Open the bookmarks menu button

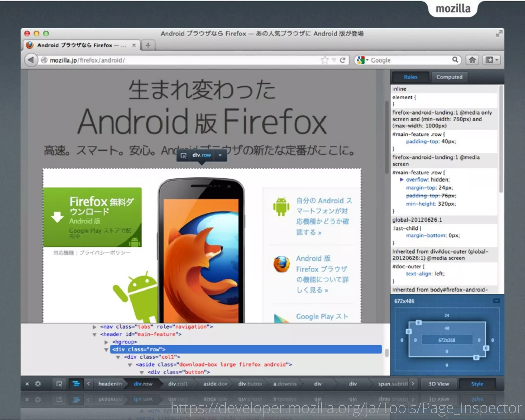(492, 60)
